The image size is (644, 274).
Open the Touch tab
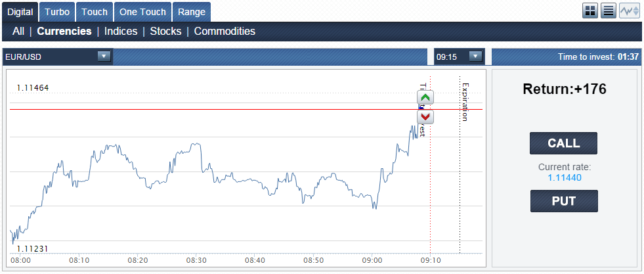click(x=95, y=12)
